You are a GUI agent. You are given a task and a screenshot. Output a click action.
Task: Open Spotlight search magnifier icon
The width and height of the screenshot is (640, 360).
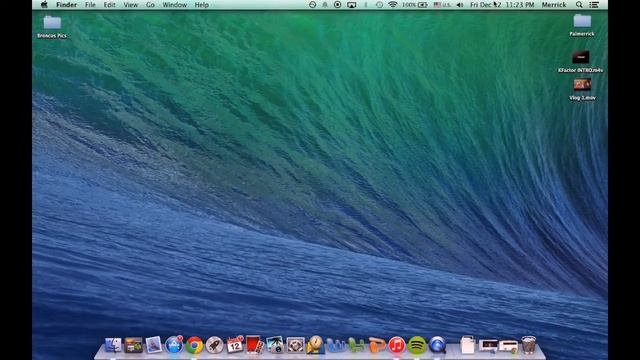579,5
